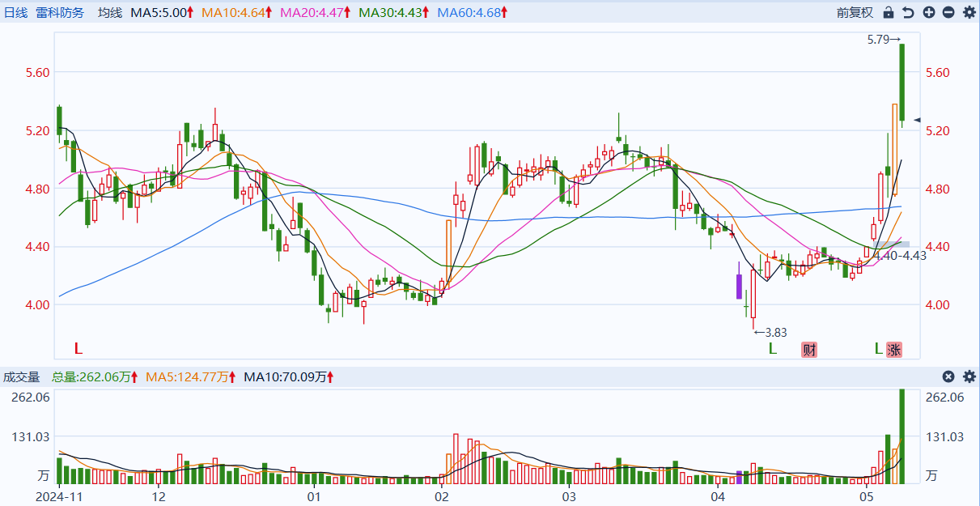Click the 02 month label on time axis
This screenshot has width=980, height=506.
pos(441,495)
